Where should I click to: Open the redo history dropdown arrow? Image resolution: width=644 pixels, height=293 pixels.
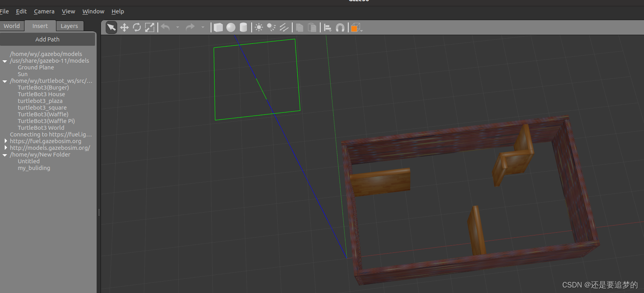[203, 27]
